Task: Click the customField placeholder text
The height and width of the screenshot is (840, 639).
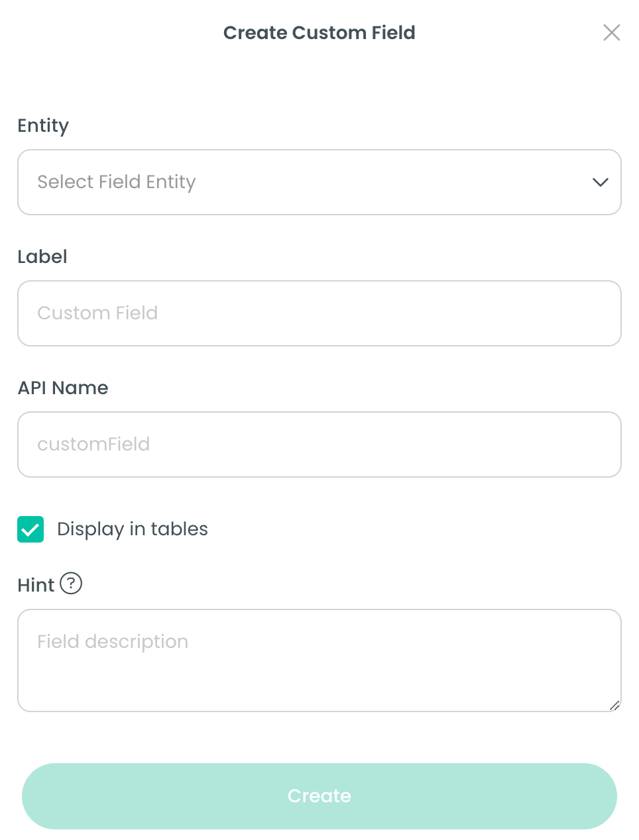Action: click(x=93, y=444)
